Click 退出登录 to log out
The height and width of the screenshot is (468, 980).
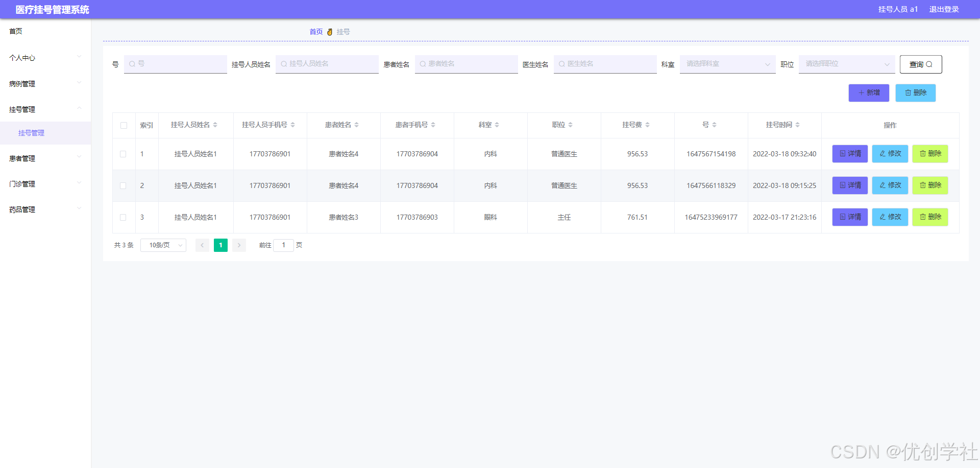tap(944, 9)
